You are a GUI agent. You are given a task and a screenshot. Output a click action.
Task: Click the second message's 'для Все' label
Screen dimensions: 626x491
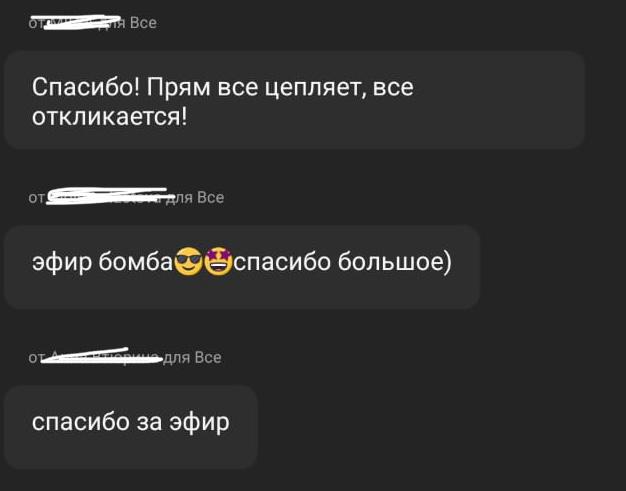coord(194,197)
